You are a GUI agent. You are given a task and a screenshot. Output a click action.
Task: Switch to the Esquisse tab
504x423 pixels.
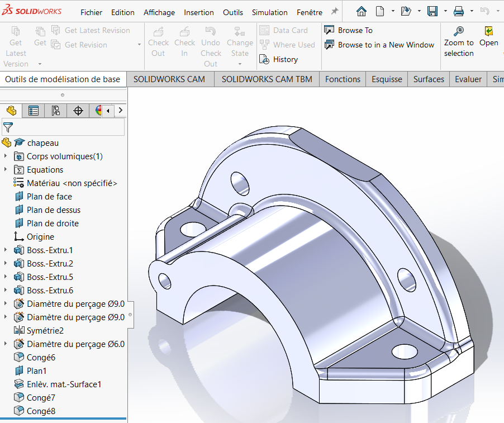[387, 79]
